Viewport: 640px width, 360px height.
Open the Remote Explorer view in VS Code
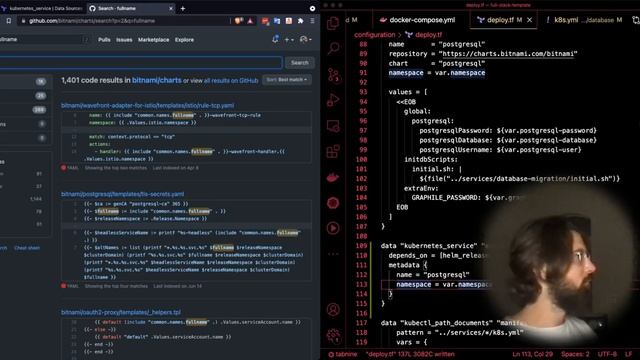333,126
